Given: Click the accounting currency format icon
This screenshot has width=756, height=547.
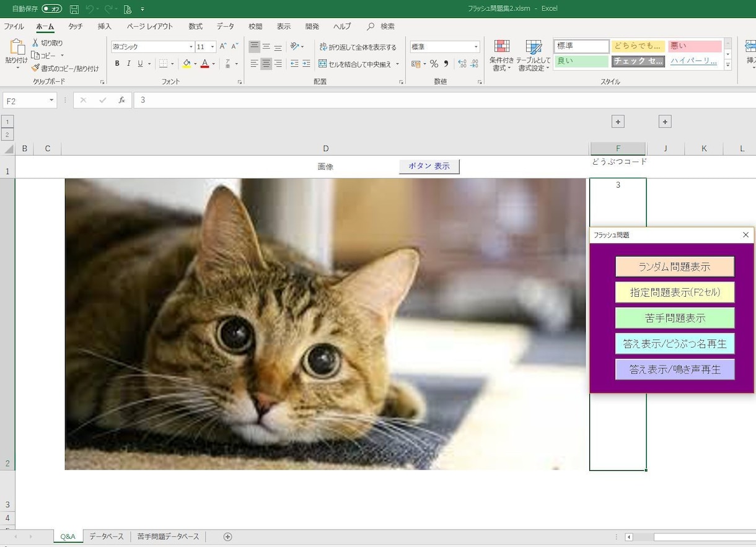Looking at the screenshot, I should (416, 64).
